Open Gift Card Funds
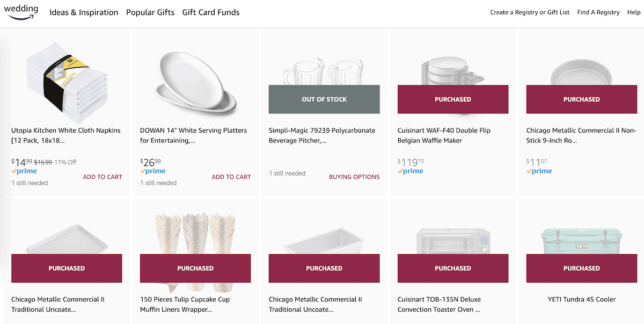 coord(210,12)
